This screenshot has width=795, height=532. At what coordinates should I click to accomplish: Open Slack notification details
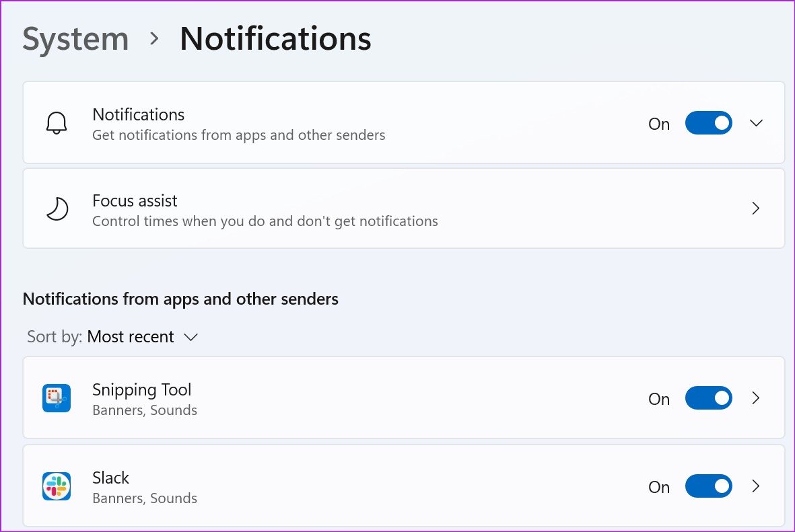755,486
